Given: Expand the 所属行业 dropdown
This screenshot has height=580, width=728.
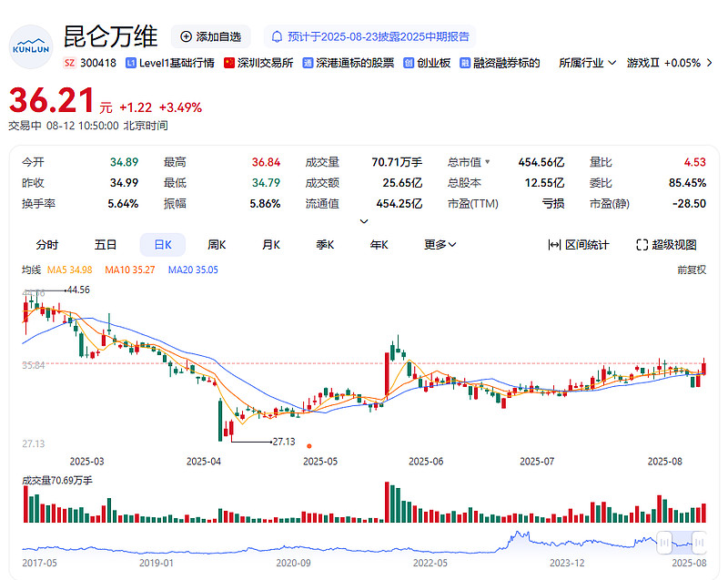Looking at the screenshot, I should (587, 63).
